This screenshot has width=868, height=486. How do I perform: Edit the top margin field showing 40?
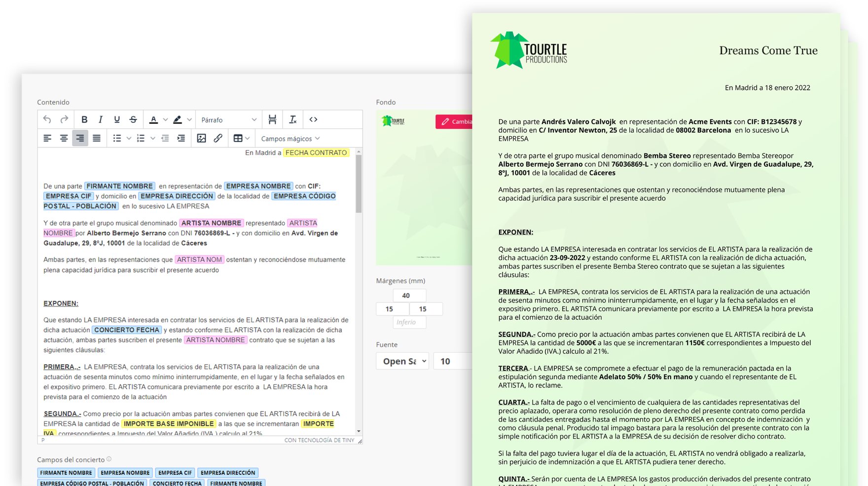409,296
